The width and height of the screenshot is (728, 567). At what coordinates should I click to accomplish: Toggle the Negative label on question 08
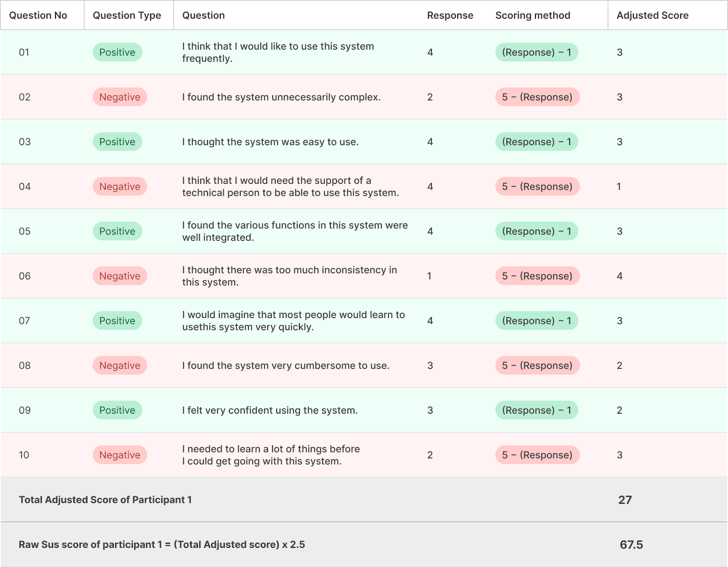[120, 365]
